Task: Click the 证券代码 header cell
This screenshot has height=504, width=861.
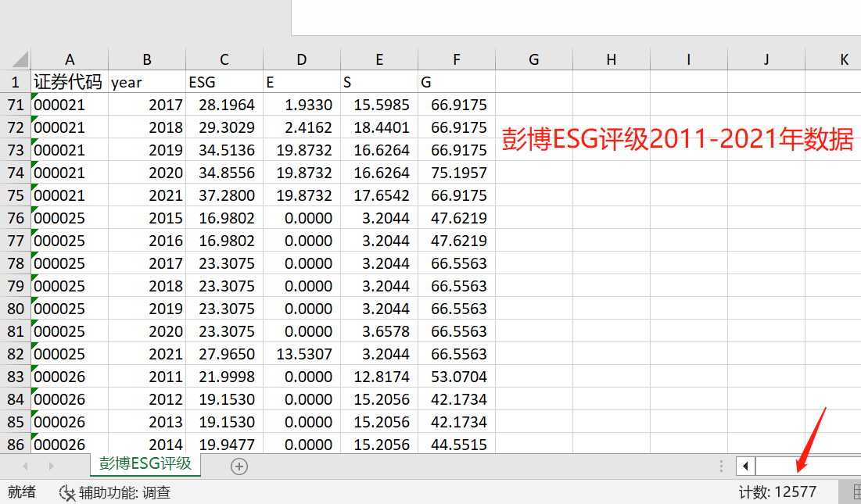Action: 70,82
